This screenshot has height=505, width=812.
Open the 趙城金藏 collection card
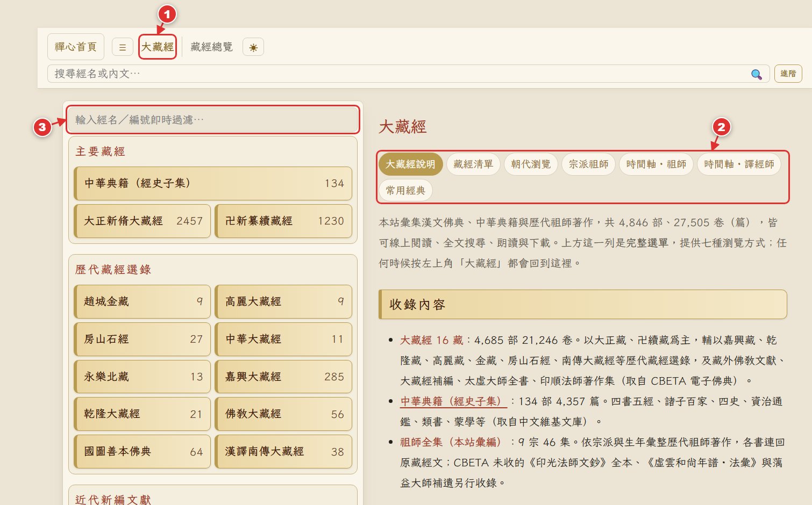coord(142,301)
